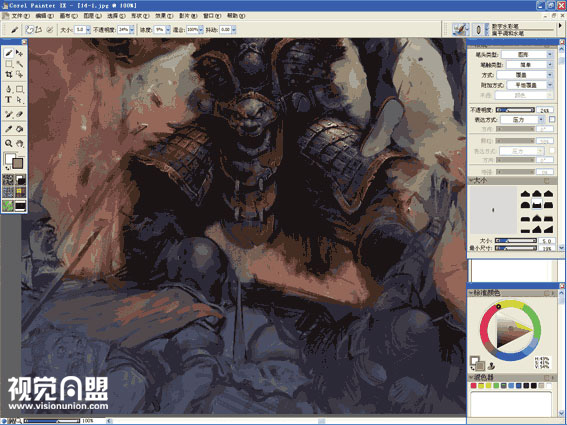Image resolution: width=567 pixels, height=425 pixels.
Task: Select the Layer Adjuster tool
Action: click(19, 53)
